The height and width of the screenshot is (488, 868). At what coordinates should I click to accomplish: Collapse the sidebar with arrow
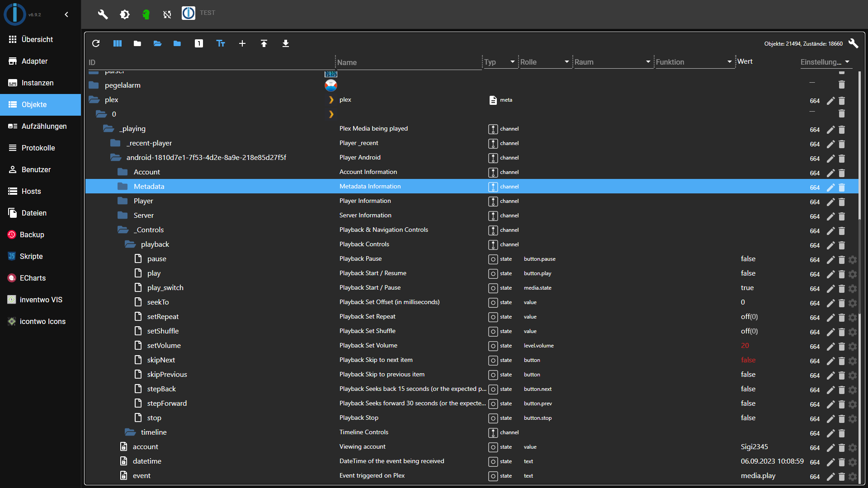pyautogui.click(x=66, y=14)
